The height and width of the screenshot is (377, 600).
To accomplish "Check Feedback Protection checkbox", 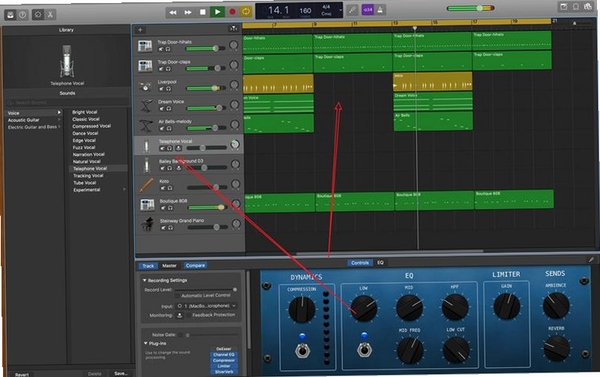I will point(188,315).
